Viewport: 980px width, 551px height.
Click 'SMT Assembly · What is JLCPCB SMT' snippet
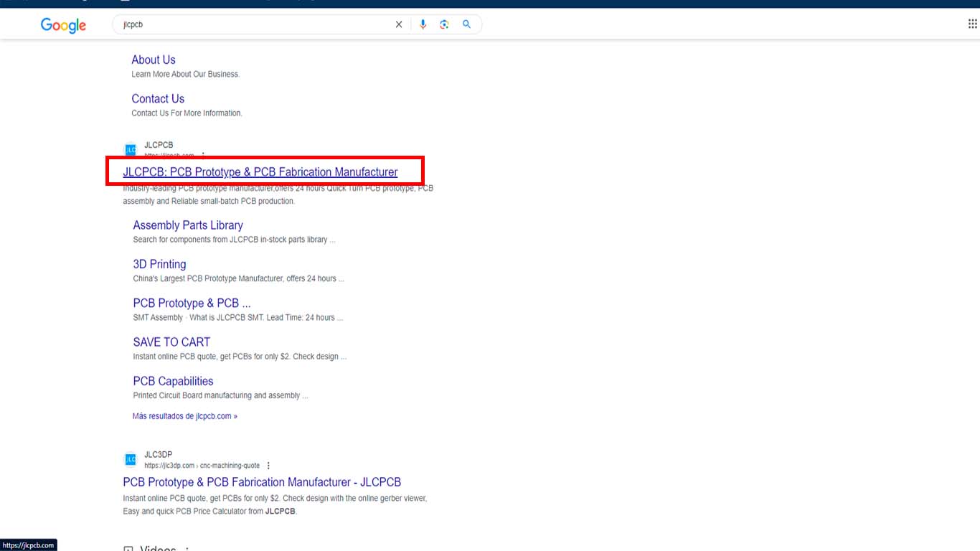point(238,318)
